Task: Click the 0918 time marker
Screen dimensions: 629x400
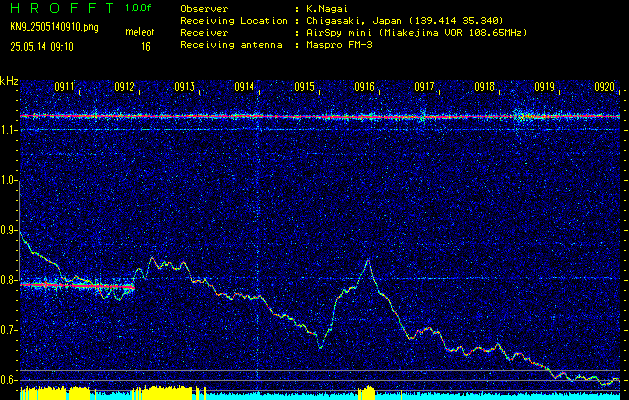Action: (485, 87)
